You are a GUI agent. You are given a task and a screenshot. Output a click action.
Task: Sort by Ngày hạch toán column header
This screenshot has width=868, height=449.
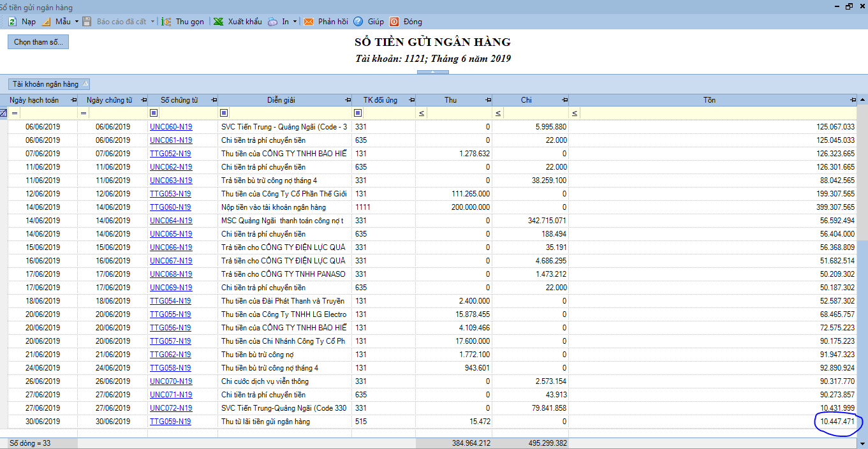tap(34, 100)
